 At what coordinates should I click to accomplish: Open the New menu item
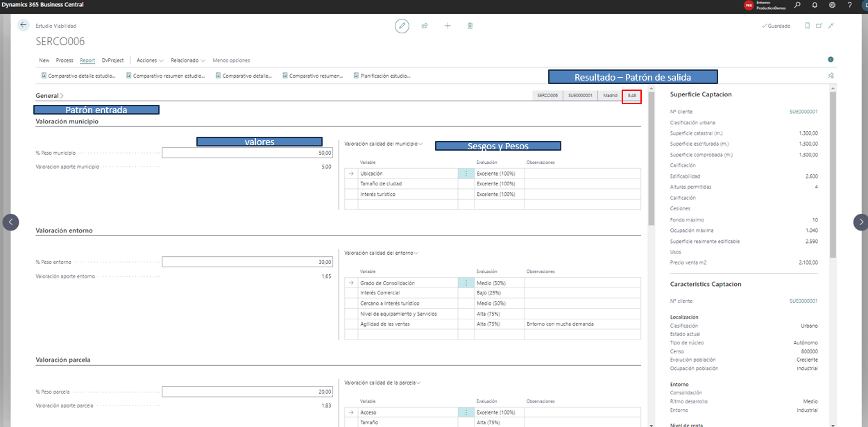(44, 60)
